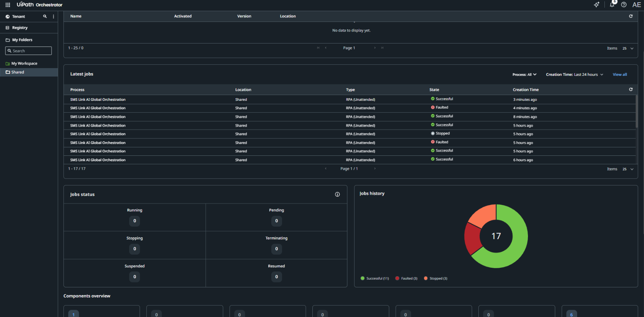This screenshot has width=644, height=317.
Task: Change Items per page in top table
Action: (628, 48)
